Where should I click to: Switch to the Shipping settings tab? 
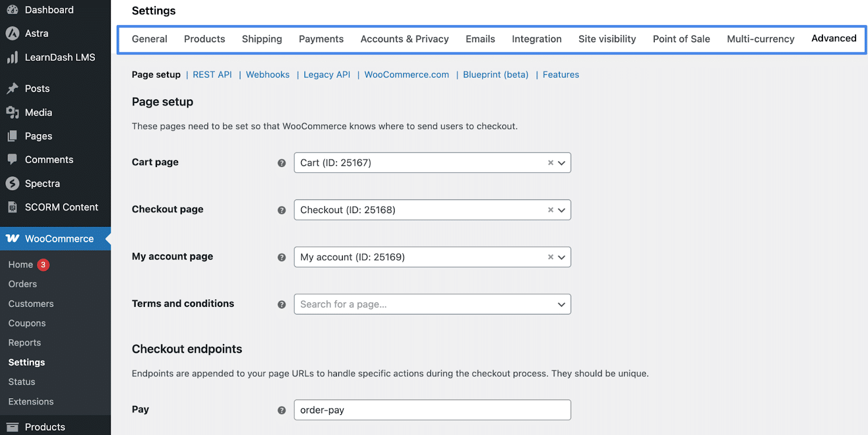[262, 39]
